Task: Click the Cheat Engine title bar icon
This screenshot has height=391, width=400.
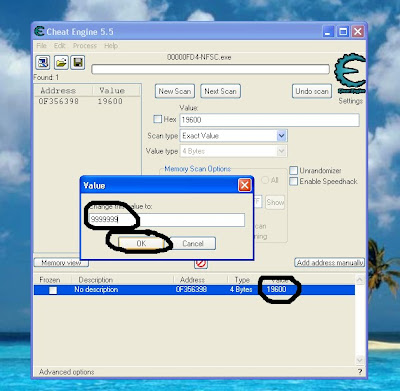Action: [39, 31]
